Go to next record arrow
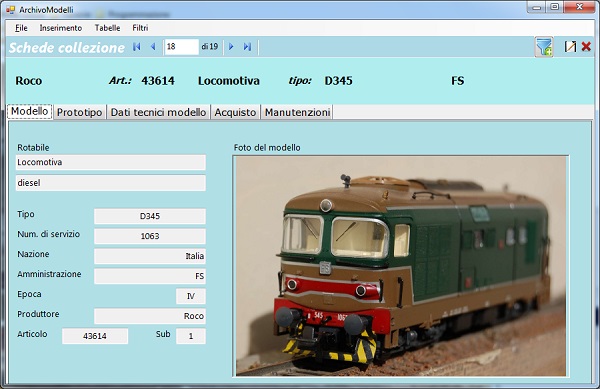Screen dimensions: 600x389 click(231, 47)
